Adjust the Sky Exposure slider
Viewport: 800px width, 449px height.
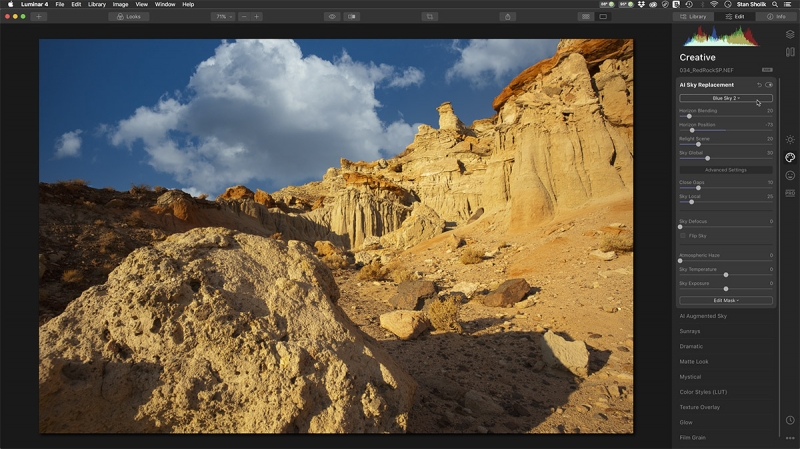[726, 289]
